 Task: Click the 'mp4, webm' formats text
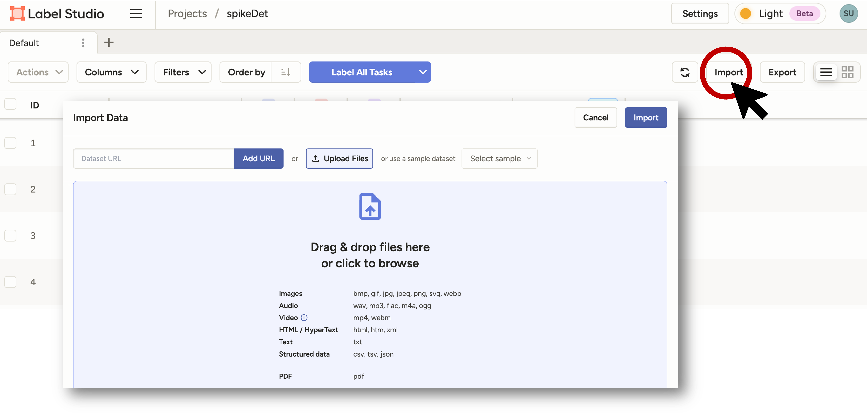tap(372, 318)
